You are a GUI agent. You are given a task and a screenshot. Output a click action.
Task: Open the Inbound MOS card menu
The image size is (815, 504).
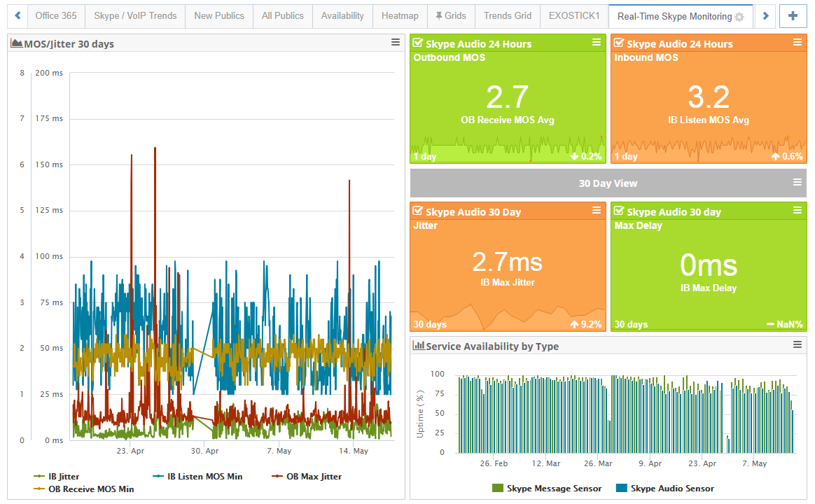[797, 42]
